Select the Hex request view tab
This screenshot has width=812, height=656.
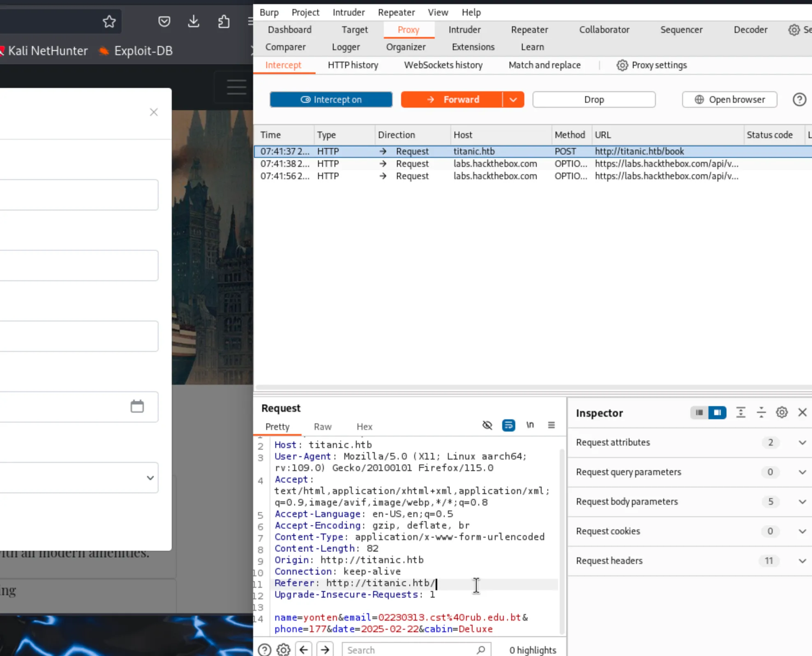pos(364,427)
